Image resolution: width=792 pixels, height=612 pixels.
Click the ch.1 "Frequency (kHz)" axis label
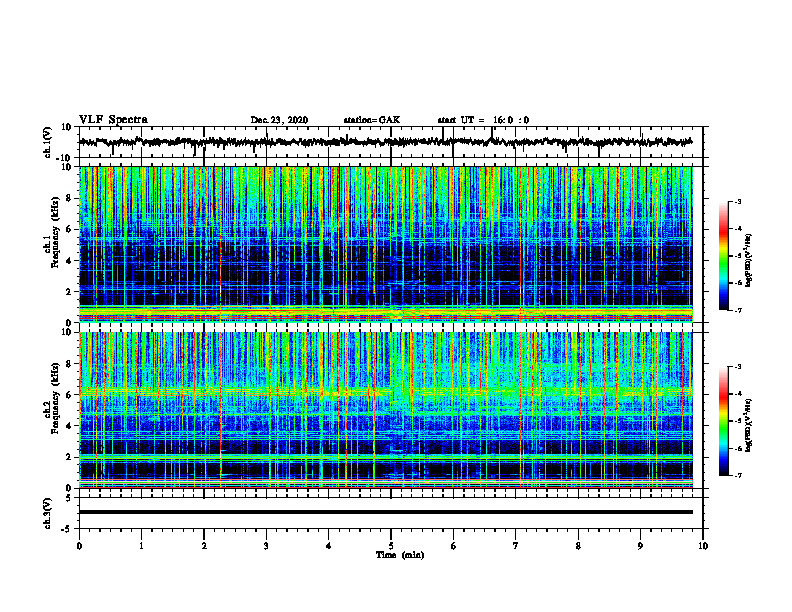click(x=55, y=232)
